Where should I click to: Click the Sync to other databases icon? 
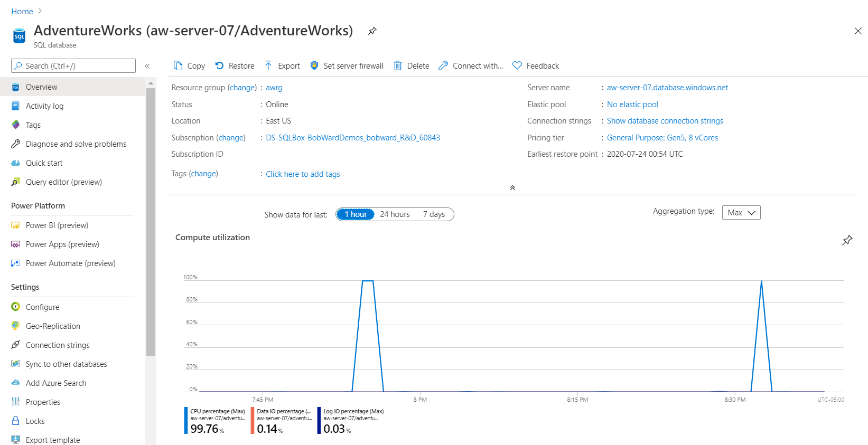coord(16,364)
